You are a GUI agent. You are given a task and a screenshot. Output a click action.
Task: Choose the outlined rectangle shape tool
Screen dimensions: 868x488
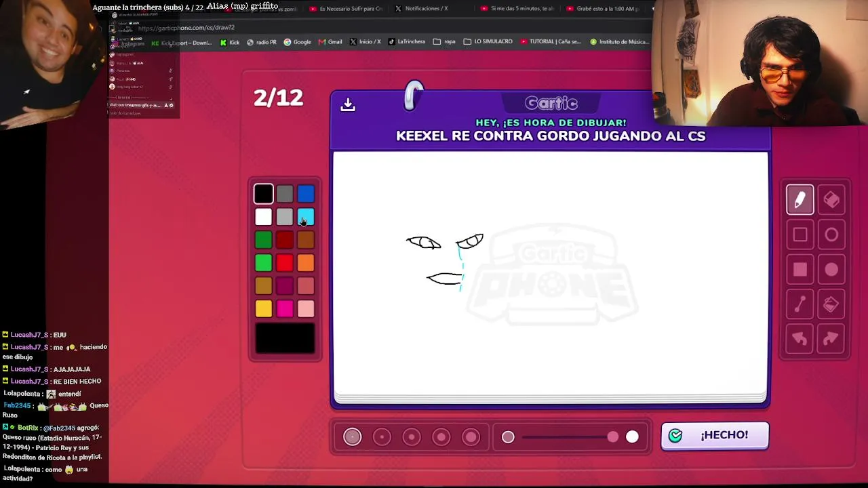(800, 235)
